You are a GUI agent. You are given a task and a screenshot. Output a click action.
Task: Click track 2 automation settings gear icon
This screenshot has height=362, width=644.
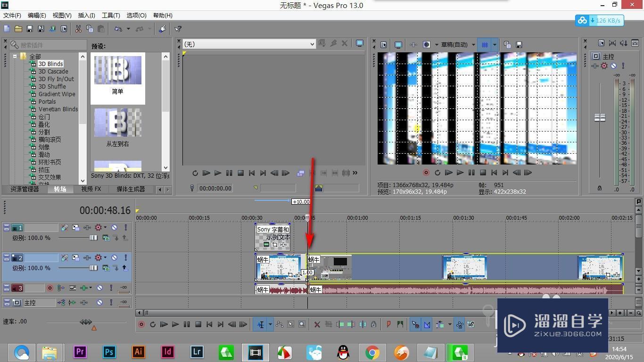tap(98, 258)
